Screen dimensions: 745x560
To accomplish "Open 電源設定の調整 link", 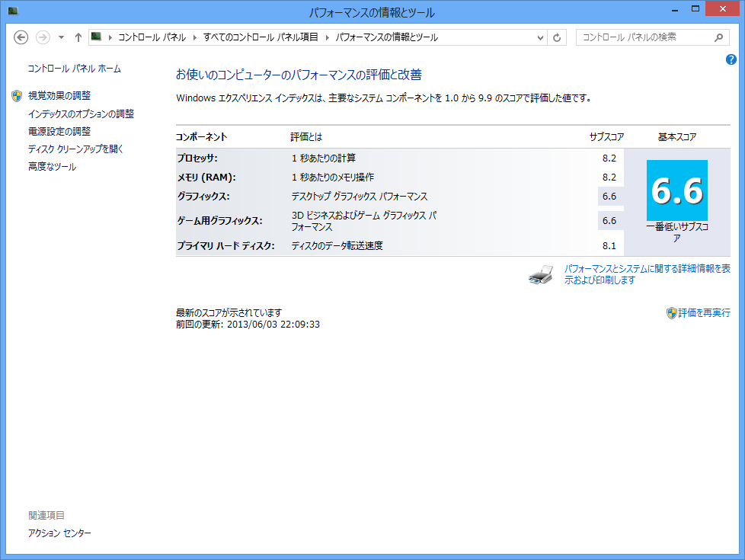I will coord(59,131).
